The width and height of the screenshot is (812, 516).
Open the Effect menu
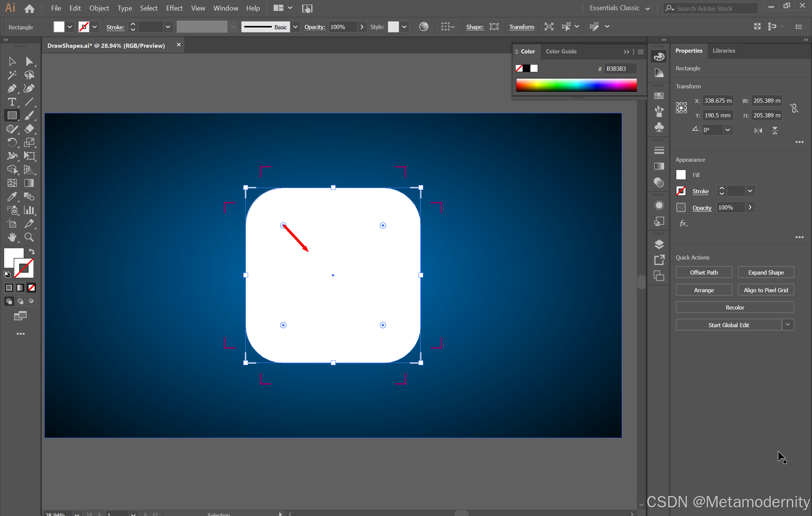(x=174, y=8)
